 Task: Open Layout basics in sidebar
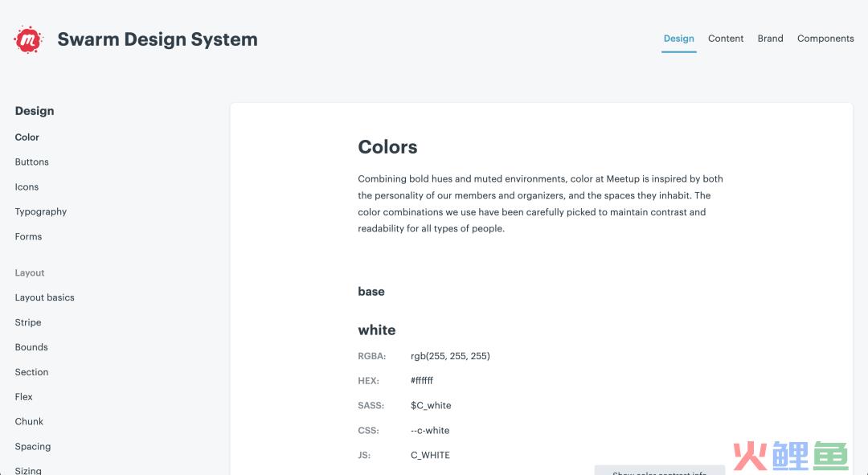point(45,297)
